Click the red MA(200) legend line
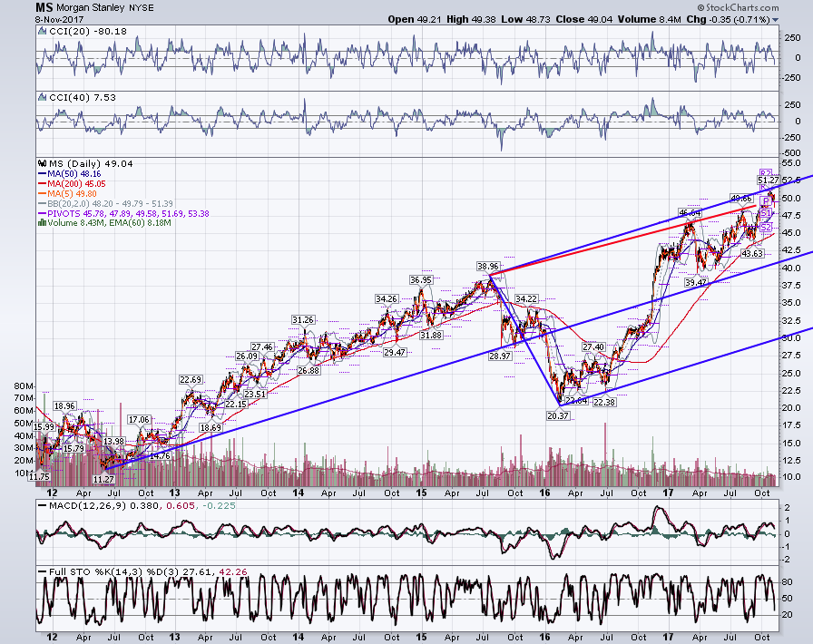813x644 pixels. (x=43, y=184)
